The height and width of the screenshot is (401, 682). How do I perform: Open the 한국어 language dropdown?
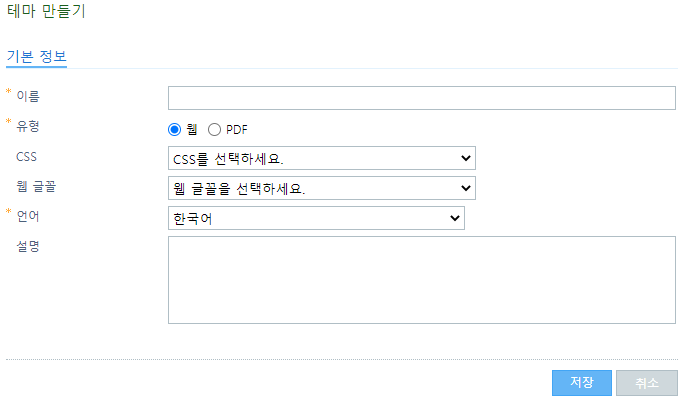(x=316, y=218)
